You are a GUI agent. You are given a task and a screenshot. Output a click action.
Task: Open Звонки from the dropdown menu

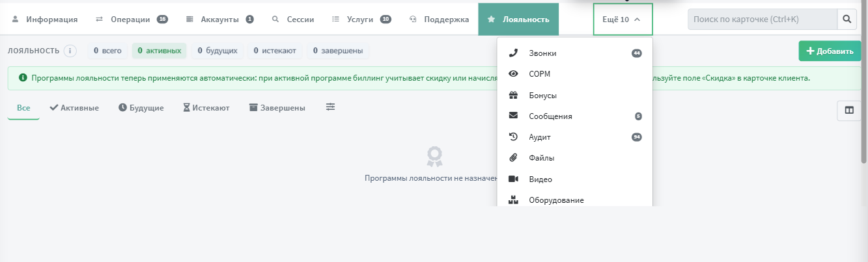click(574, 53)
